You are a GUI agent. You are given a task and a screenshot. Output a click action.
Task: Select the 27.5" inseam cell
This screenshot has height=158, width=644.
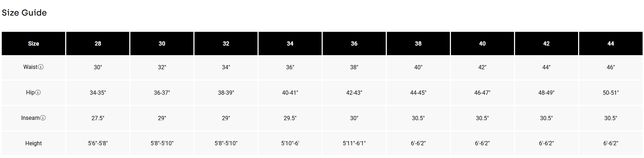pyautogui.click(x=98, y=118)
